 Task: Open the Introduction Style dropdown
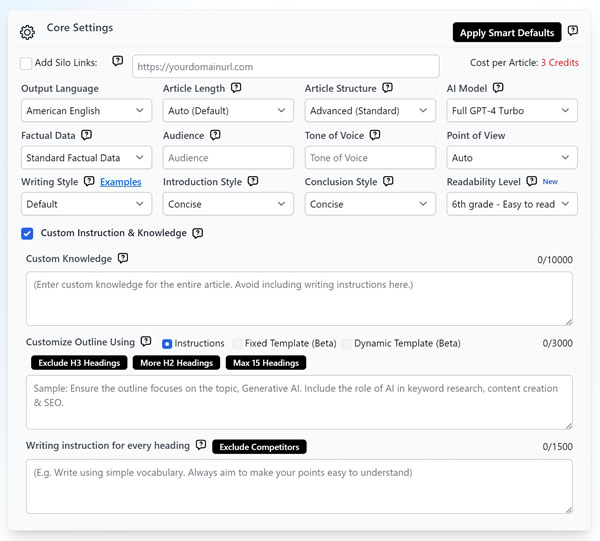coord(228,204)
